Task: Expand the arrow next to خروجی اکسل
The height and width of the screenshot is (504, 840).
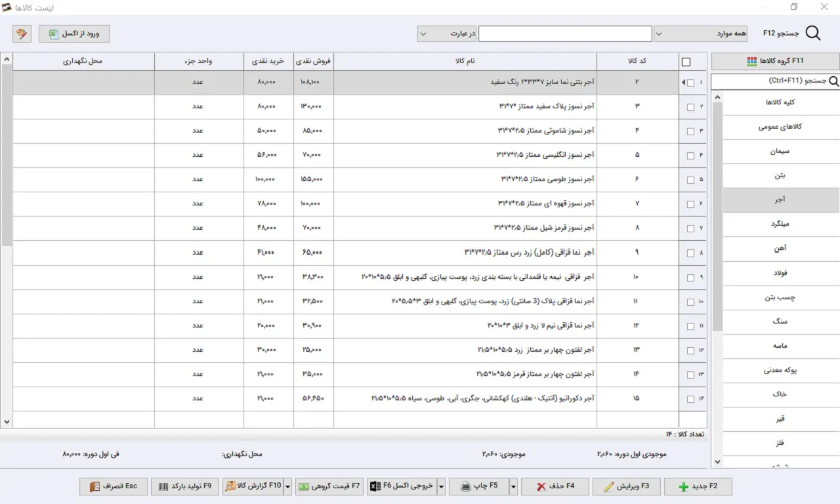Action: pos(442,486)
